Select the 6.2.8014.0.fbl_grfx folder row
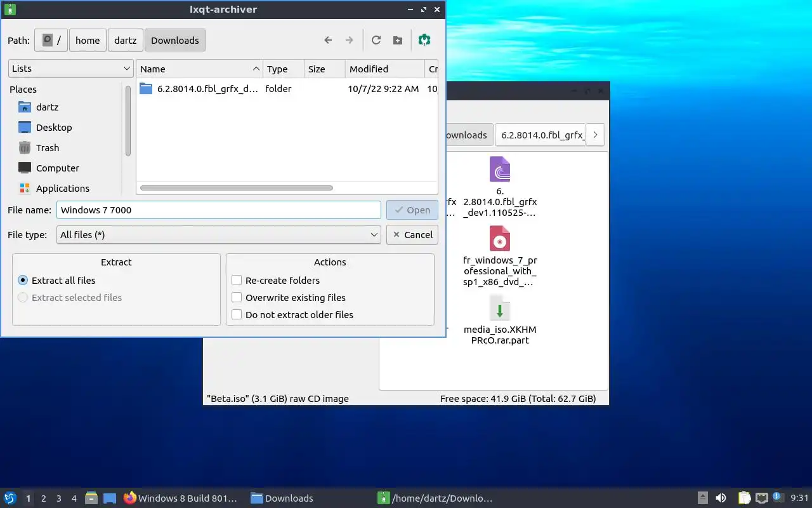Image resolution: width=812 pixels, height=508 pixels. pos(287,89)
